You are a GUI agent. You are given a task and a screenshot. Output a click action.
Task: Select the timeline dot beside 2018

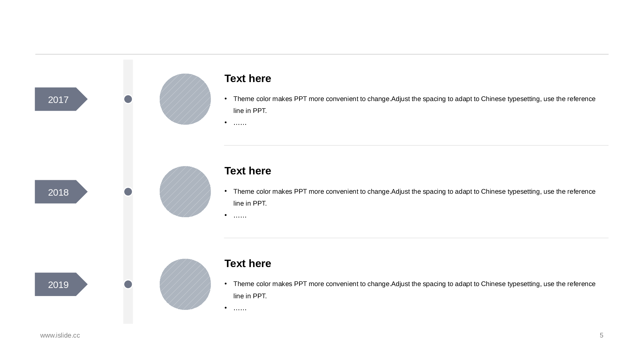(x=128, y=192)
